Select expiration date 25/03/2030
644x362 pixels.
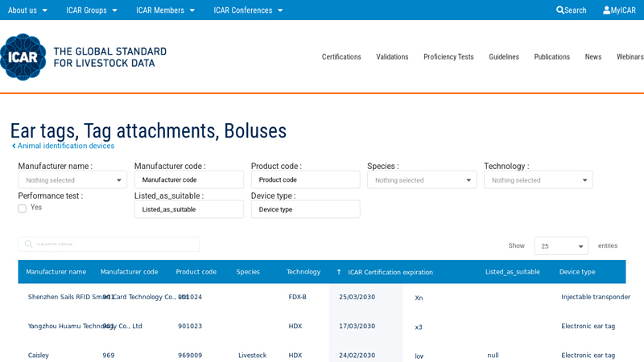pyautogui.click(x=357, y=297)
